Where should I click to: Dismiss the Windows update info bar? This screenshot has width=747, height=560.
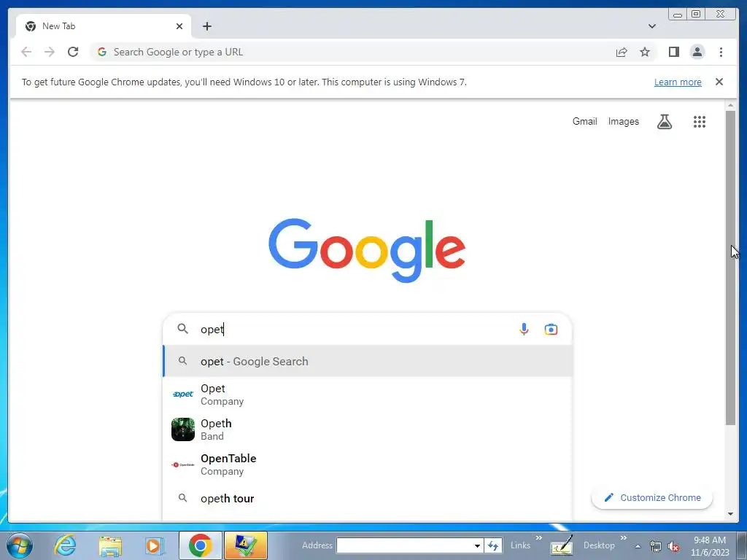pyautogui.click(x=719, y=82)
